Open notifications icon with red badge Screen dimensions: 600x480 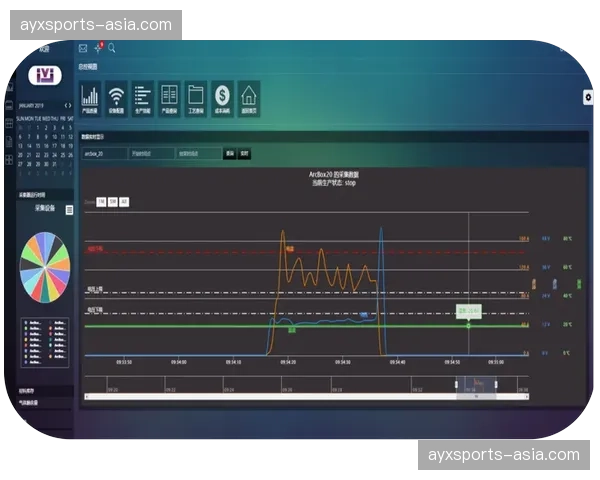tap(98, 47)
